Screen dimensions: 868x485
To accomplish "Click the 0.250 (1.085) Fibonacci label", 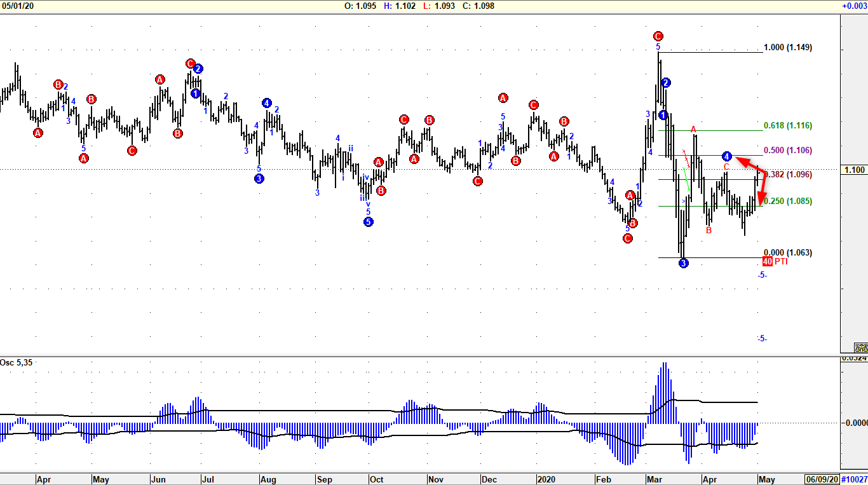I will point(787,202).
